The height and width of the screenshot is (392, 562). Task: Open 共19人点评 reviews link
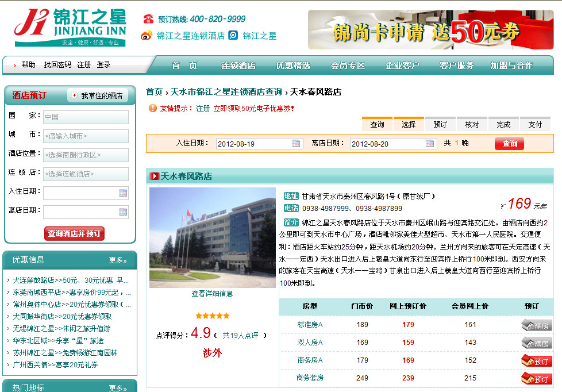240,335
